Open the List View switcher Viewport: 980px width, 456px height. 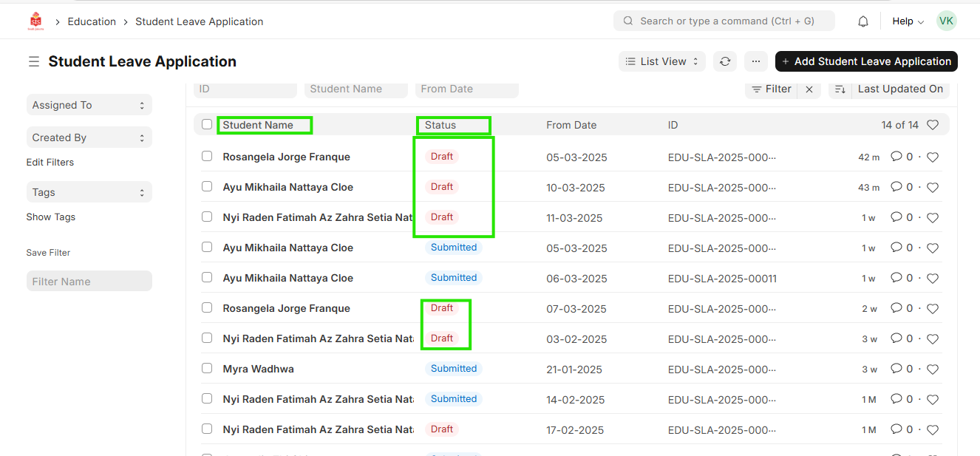[661, 61]
